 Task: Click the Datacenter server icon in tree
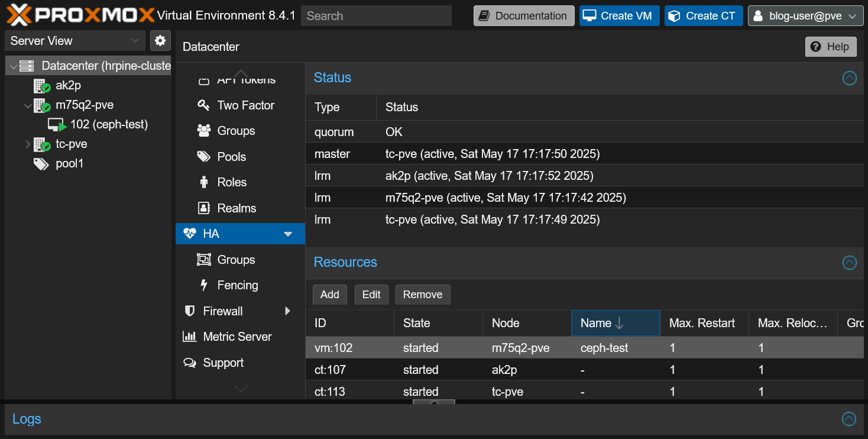[27, 66]
